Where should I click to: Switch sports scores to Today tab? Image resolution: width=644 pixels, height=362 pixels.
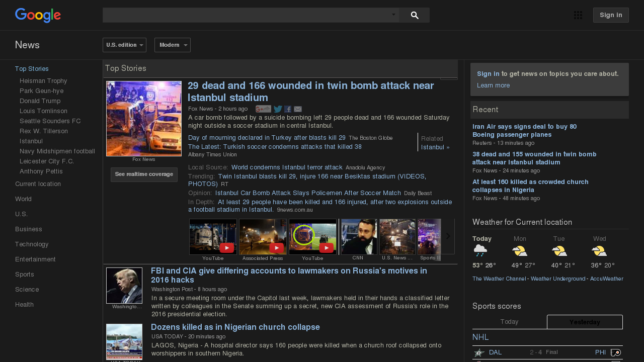click(x=509, y=322)
